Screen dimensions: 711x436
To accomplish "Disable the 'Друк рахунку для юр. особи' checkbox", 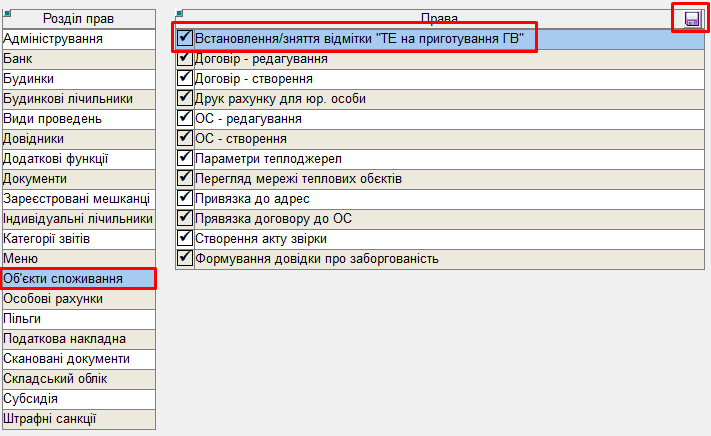I will click(x=184, y=98).
